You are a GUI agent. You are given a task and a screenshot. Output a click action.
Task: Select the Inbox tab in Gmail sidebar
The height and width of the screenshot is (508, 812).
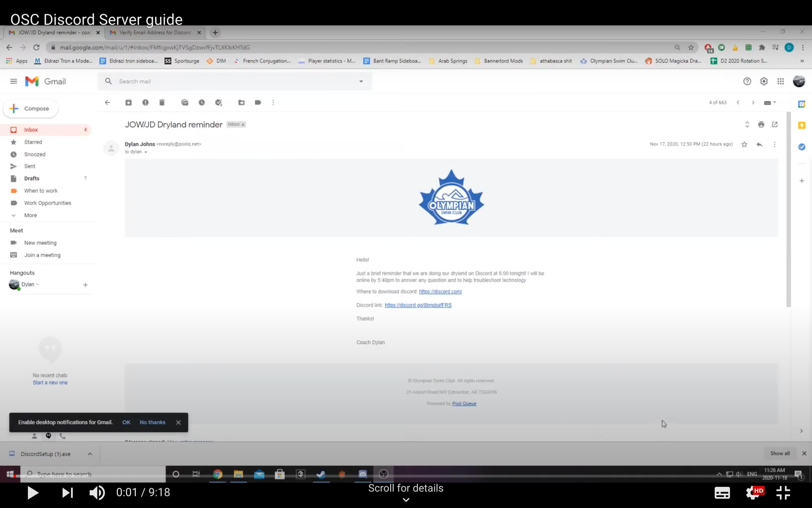[x=31, y=129]
